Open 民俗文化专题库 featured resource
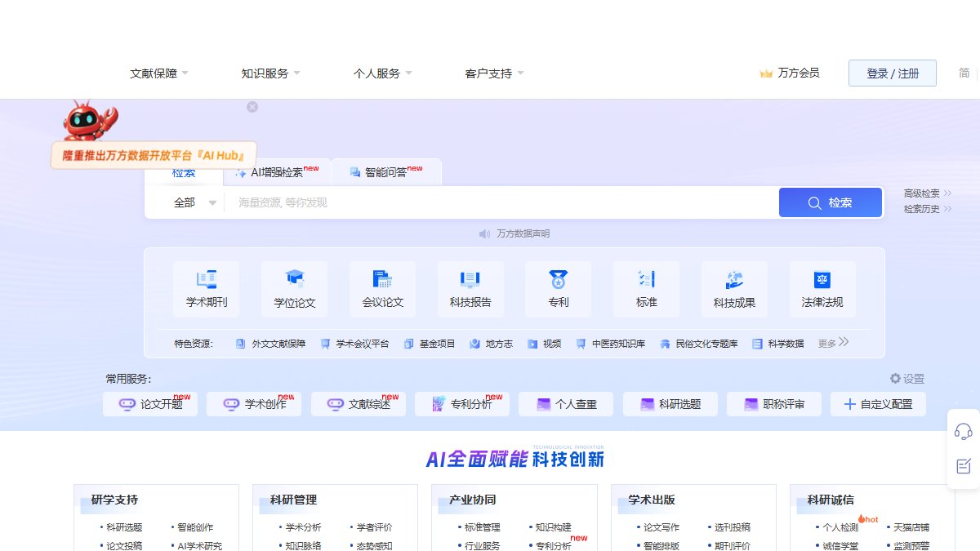Viewport: 980px width, 551px height. click(x=698, y=344)
